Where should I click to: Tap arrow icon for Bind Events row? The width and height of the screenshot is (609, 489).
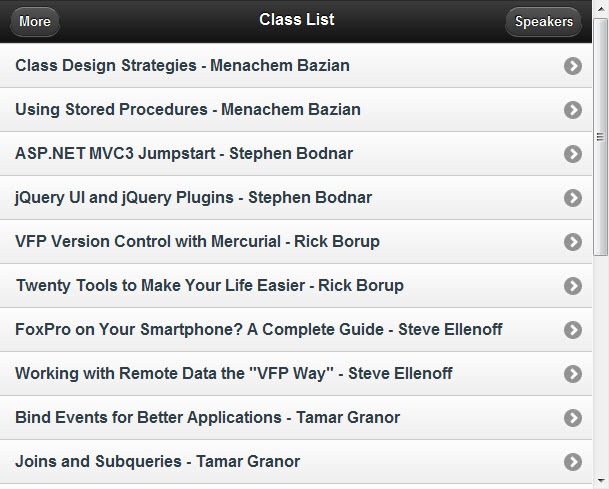pos(573,418)
